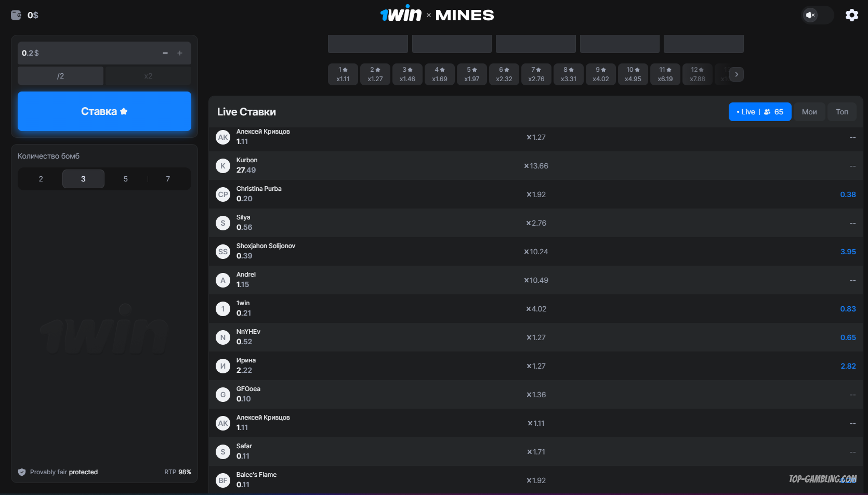868x495 pixels.
Task: Click the 6 star x2.32 multiplier
Action: click(504, 74)
